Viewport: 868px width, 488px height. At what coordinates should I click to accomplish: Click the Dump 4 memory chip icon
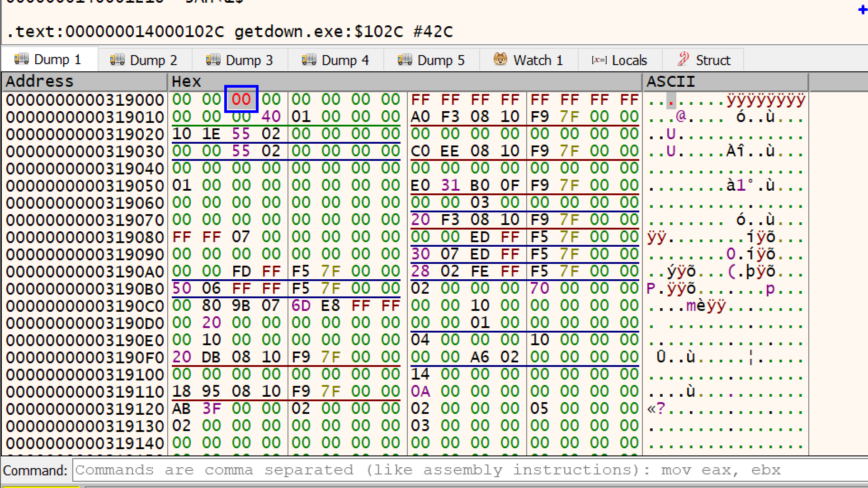pos(309,59)
